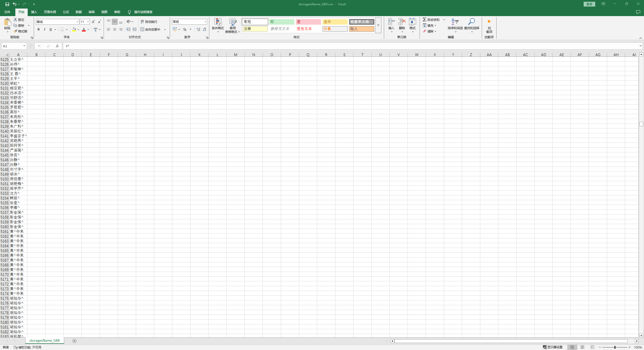Click the Cut (剪切) scissors icon
This screenshot has width=644, height=350.
tap(15, 20)
